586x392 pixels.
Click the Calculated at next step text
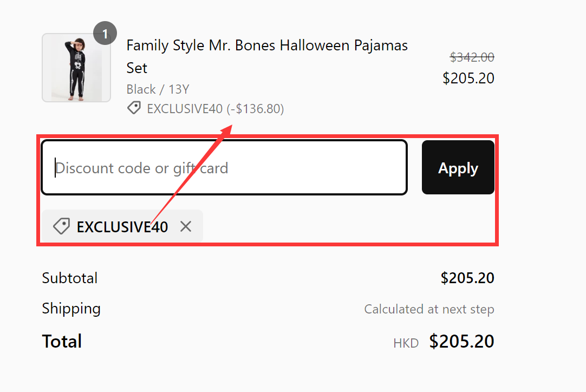tap(428, 309)
